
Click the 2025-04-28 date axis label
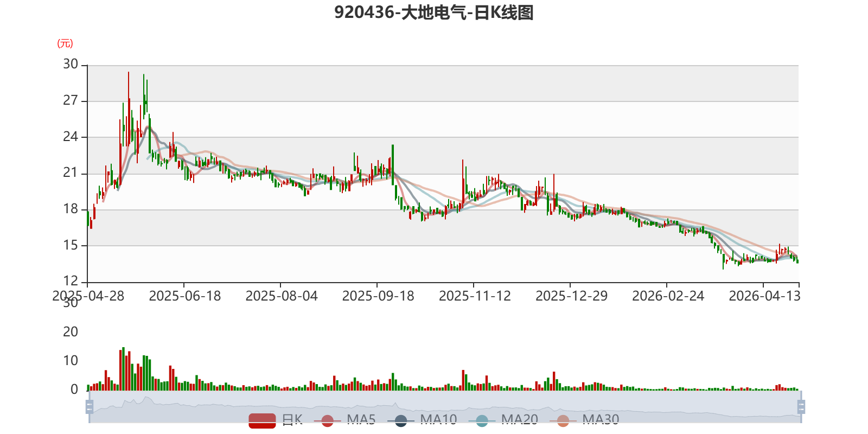pyautogui.click(x=88, y=296)
